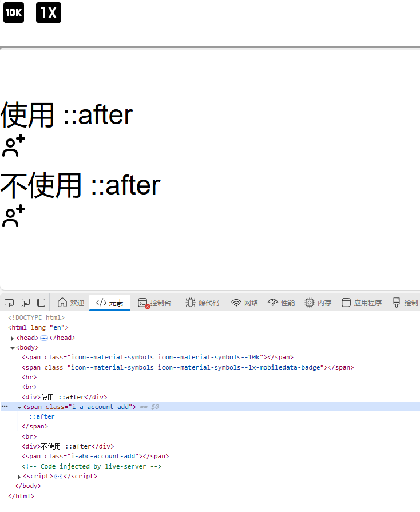Select the first <br> node after hr

[29, 387]
